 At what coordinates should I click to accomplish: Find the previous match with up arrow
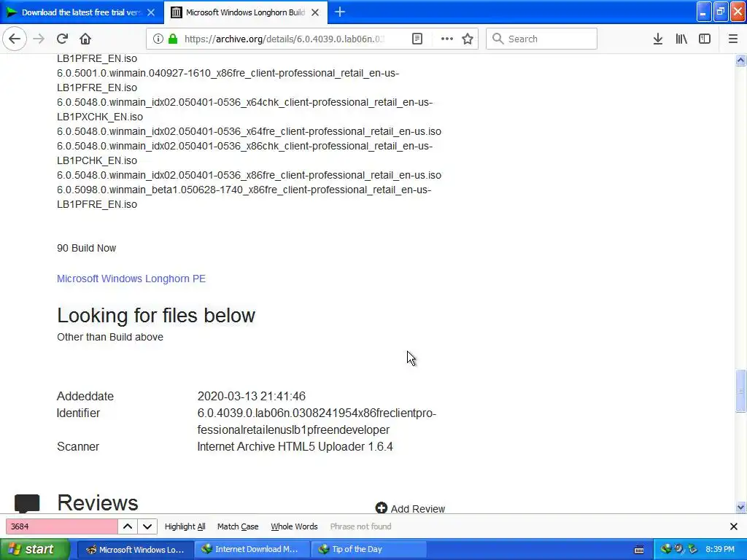point(128,526)
